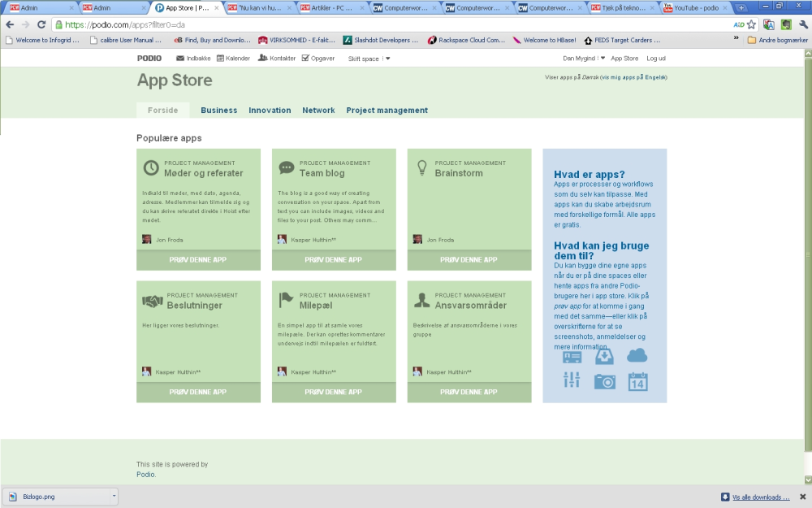Screen dimensions: 812x508
Task: Click the handshake icon on Beslutninger card
Action: 153,301
